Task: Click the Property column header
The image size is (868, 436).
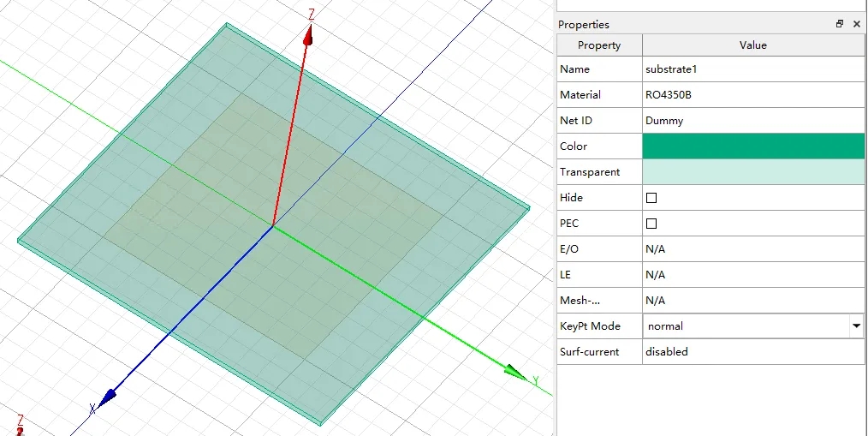Action: pyautogui.click(x=599, y=45)
